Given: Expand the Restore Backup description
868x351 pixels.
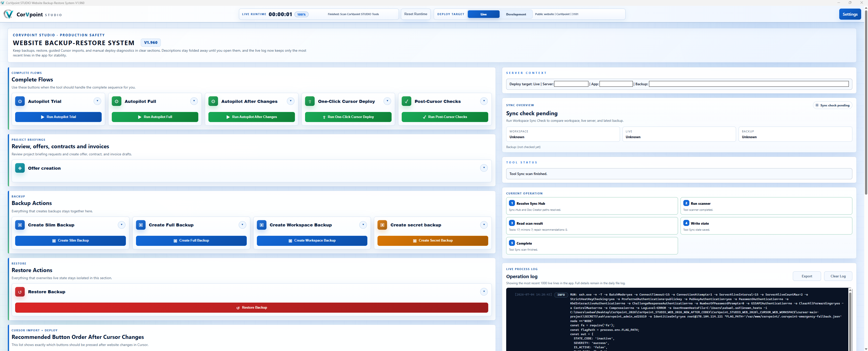Looking at the screenshot, I should click(x=484, y=292).
